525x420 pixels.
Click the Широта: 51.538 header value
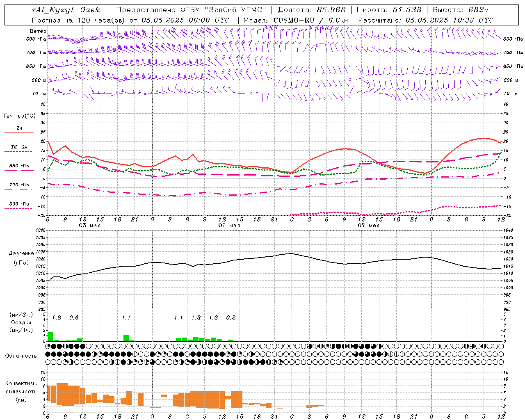(x=389, y=10)
